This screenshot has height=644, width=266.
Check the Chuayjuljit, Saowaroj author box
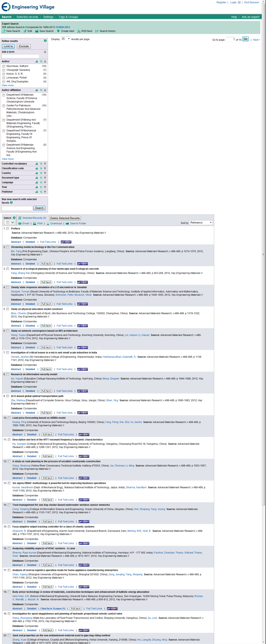point(4,70)
